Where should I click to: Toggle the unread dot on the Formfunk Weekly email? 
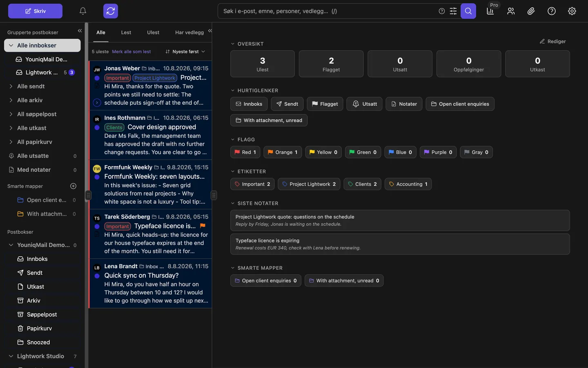(x=97, y=177)
